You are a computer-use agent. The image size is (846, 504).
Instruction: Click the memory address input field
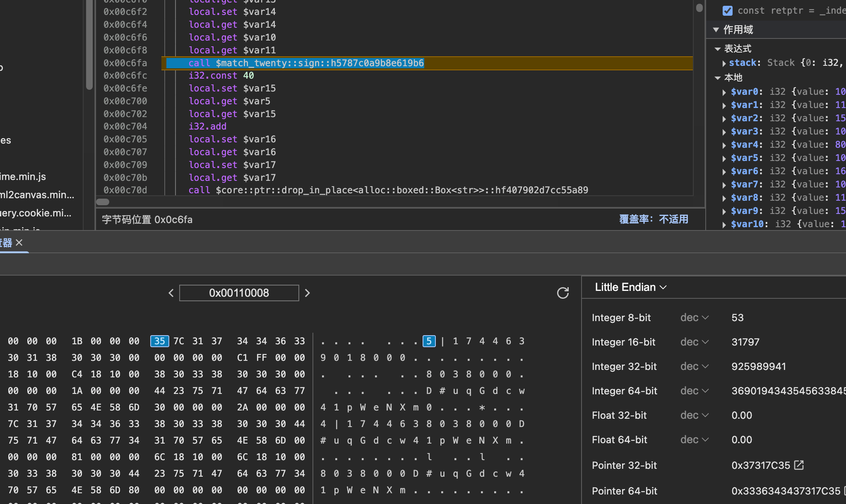point(239,293)
